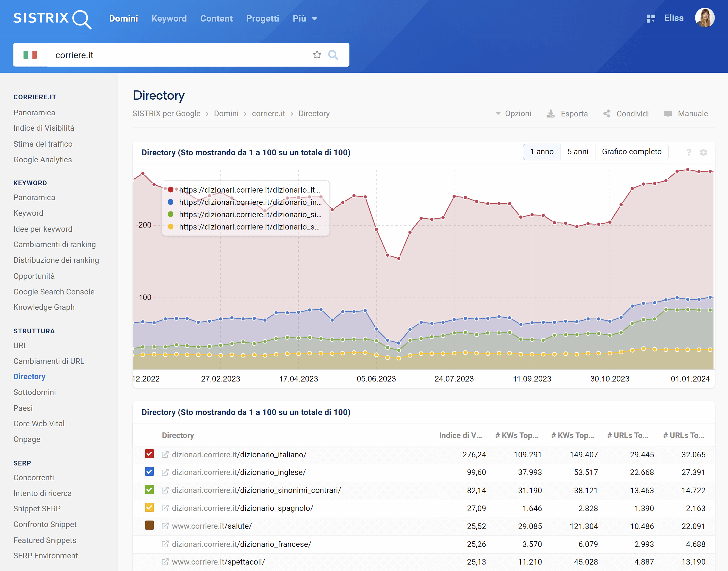Open Elisa's profile avatar
Viewport: 728px width, 571px height.
704,18
